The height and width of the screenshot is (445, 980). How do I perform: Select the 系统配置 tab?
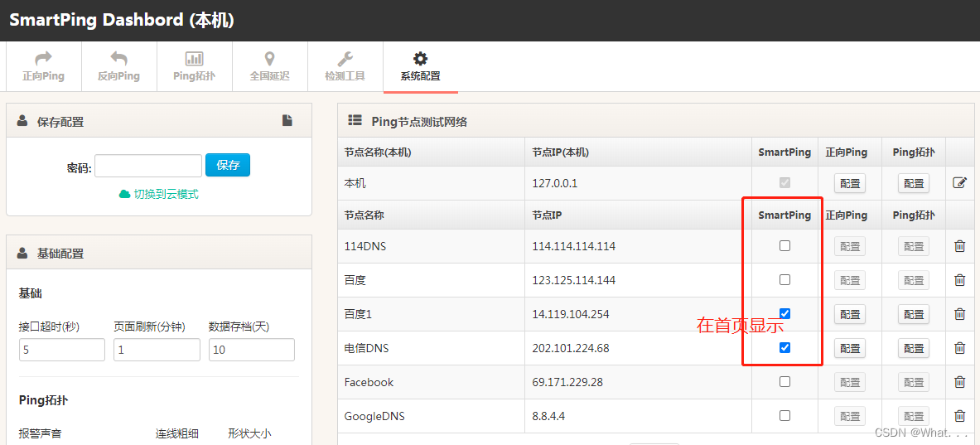(x=421, y=67)
